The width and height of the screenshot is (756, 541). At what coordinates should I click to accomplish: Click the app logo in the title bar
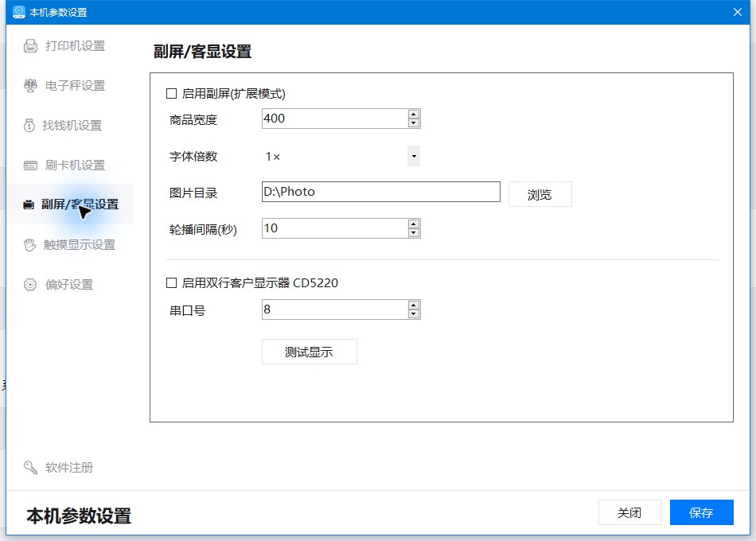pyautogui.click(x=19, y=12)
